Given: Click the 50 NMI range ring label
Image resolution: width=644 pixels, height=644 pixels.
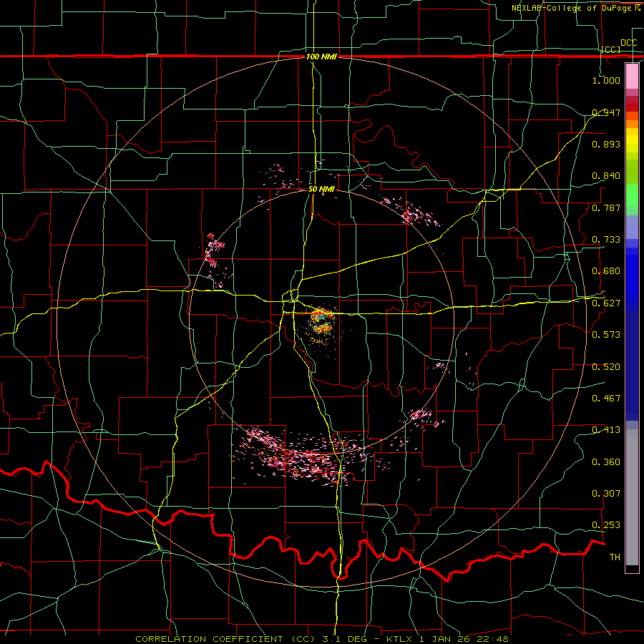Looking at the screenshot, I should (x=321, y=189).
